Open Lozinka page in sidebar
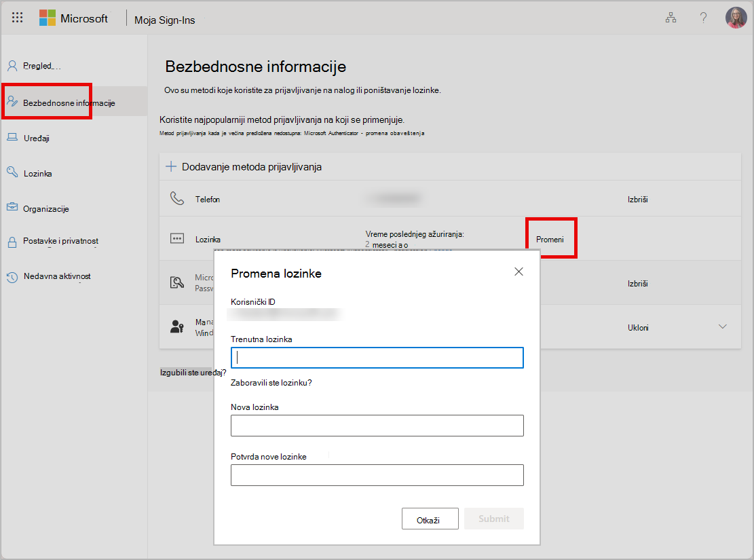The width and height of the screenshot is (754, 560). tap(38, 174)
